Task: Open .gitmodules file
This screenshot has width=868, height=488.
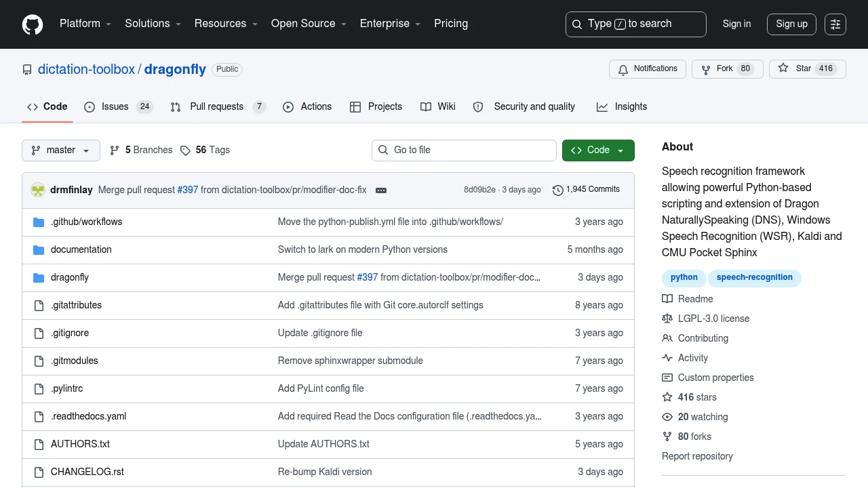Action: [x=75, y=361]
